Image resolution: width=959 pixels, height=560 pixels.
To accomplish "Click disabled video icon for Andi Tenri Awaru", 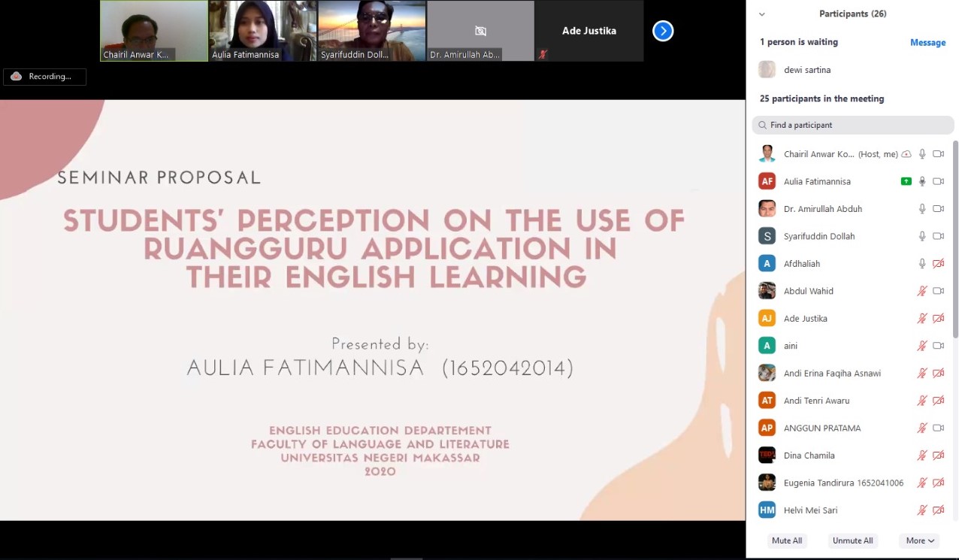I will (938, 401).
